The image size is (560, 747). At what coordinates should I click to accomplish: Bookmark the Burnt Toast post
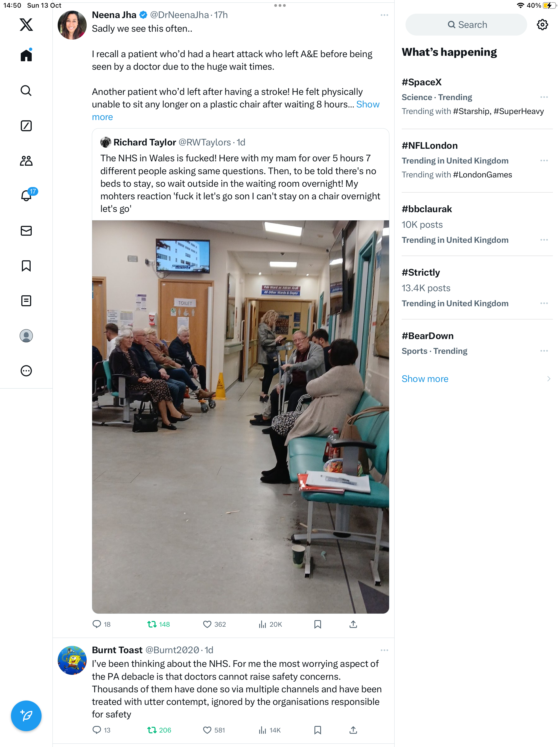317,730
